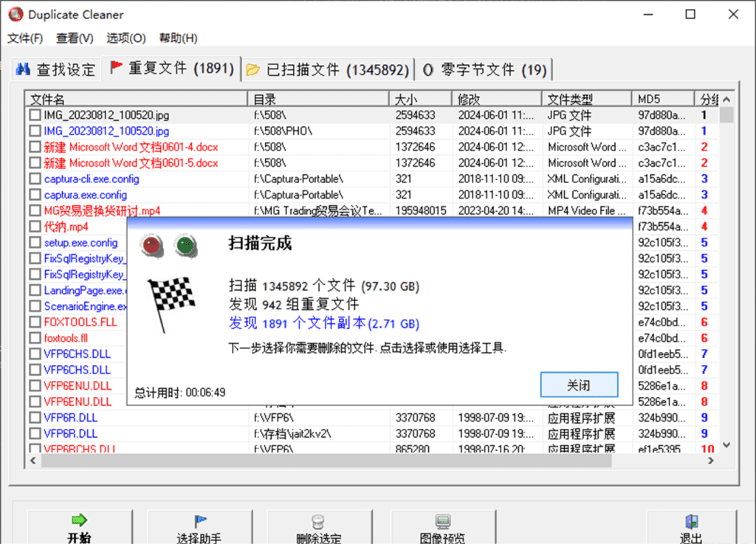This screenshot has width=756, height=544.
Task: Select checkbox for 代纳.mp4
Action: [35, 227]
